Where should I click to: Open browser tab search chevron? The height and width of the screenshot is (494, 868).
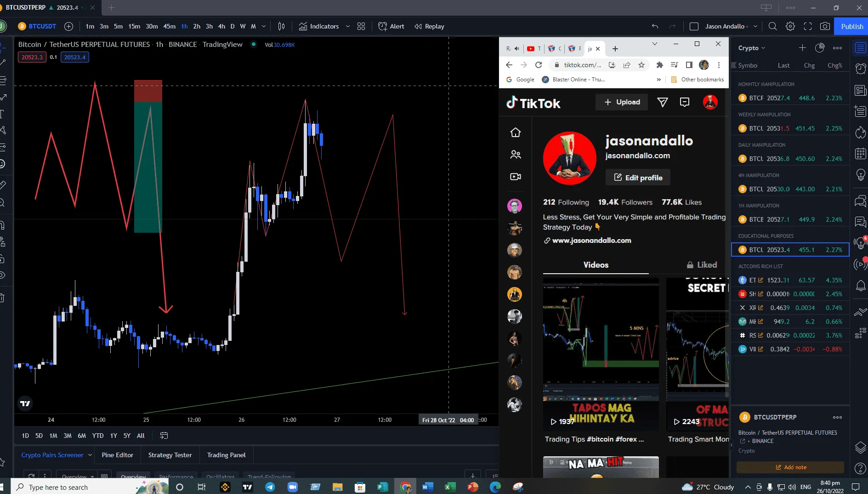(x=655, y=44)
